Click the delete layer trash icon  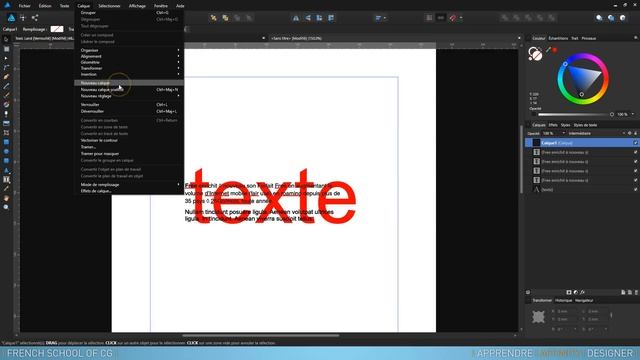(636, 292)
